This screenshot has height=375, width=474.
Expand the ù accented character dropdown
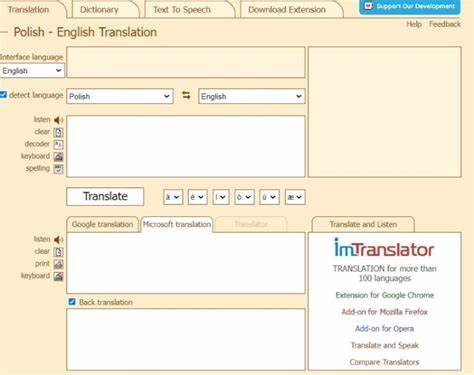(x=269, y=197)
